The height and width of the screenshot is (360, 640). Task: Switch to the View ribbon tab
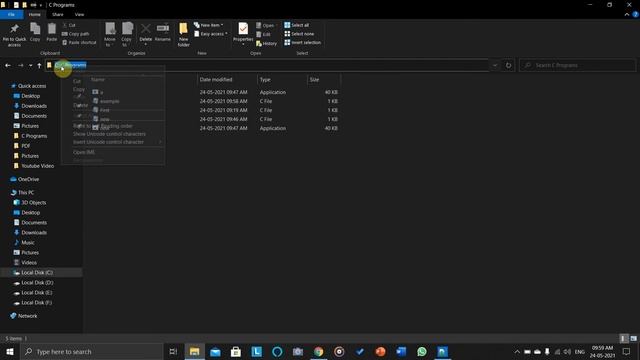pos(79,14)
